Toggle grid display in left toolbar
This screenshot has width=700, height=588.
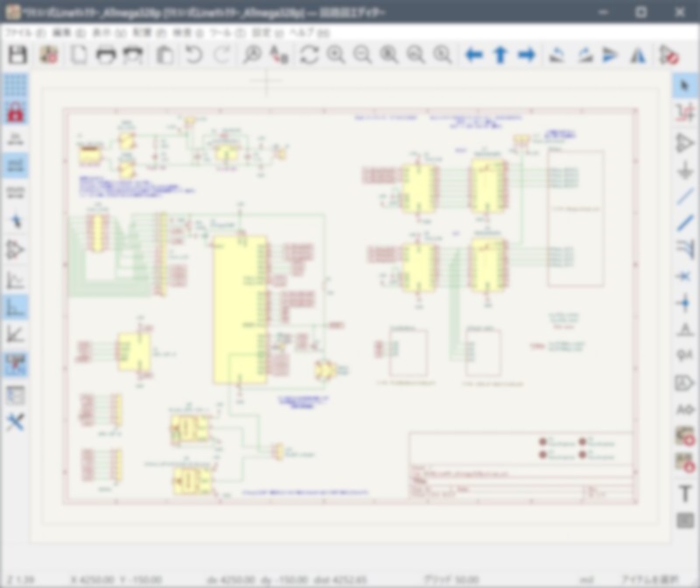(15, 86)
